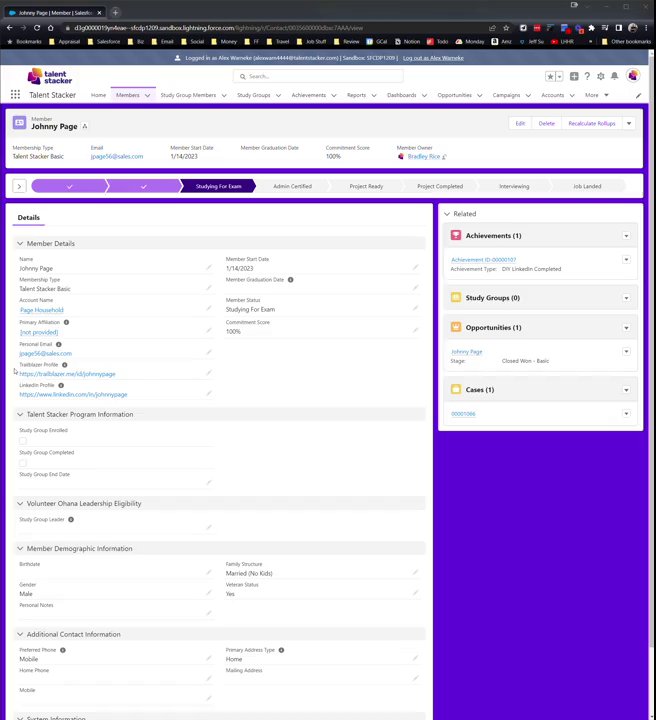Open the More navigation dropdown
This screenshot has height=720, width=656.
click(x=596, y=95)
